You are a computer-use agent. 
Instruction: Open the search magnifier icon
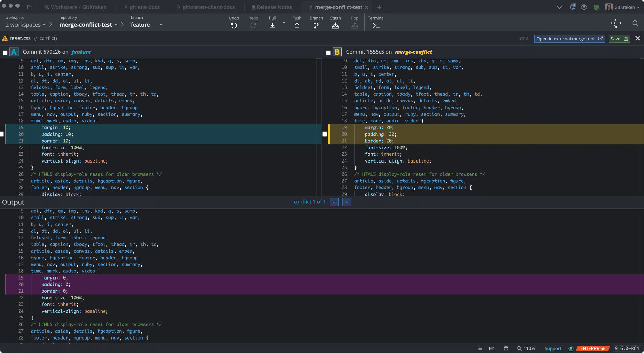pyautogui.click(x=635, y=23)
